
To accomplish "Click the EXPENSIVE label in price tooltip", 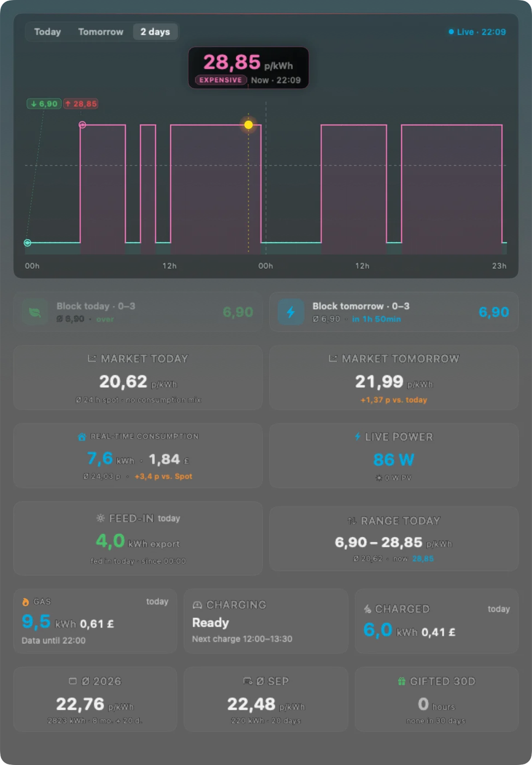I will tap(221, 80).
